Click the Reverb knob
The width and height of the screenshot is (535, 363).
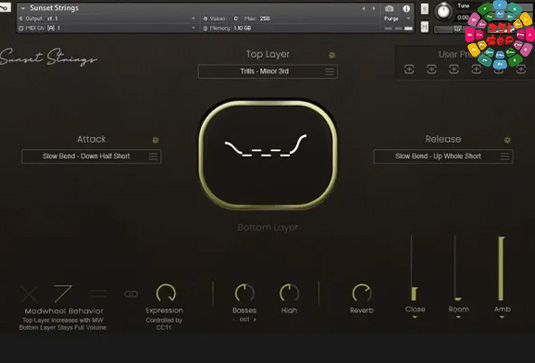pos(362,293)
